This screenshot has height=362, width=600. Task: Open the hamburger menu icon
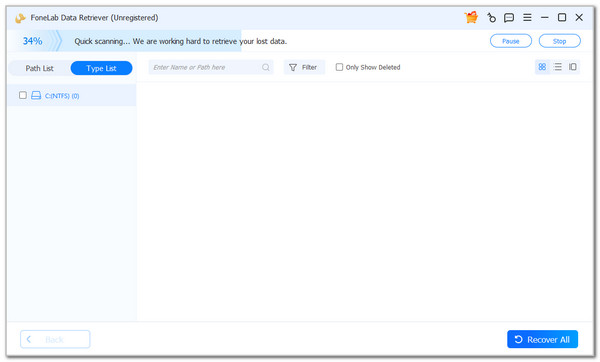click(x=527, y=18)
